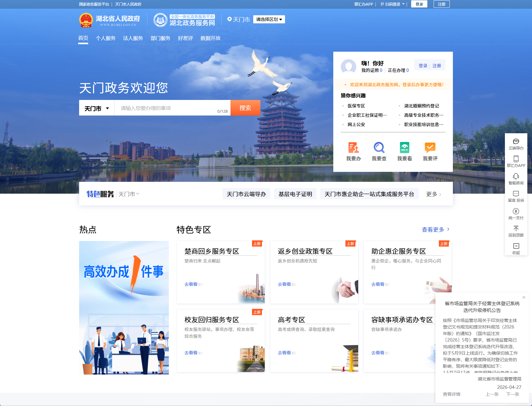Click 去看看 on 返乡创业政策专区 card
Viewport: 532px width, 406px height.
click(x=287, y=284)
